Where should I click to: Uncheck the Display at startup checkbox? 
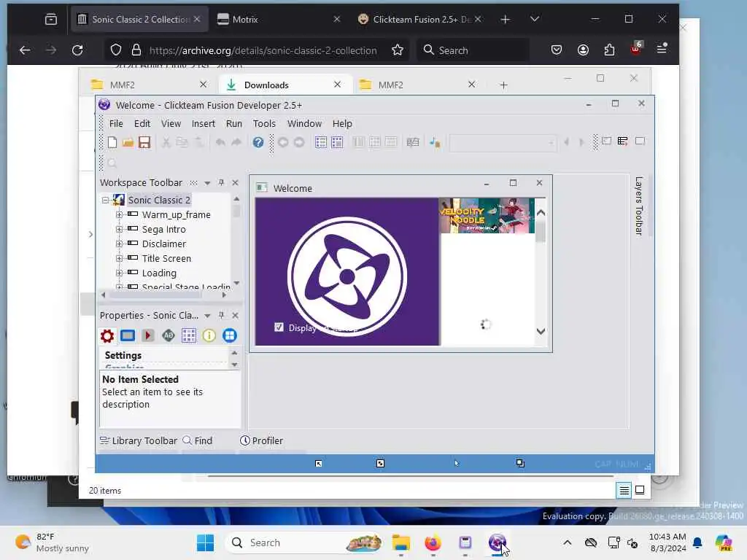pyautogui.click(x=279, y=327)
